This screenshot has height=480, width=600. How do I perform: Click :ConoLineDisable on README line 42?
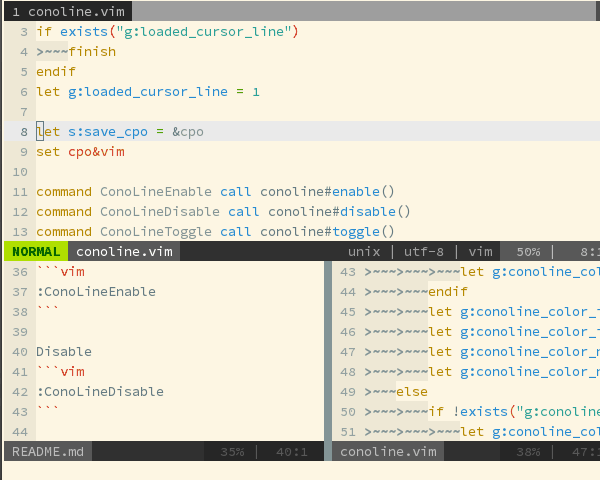(100, 392)
